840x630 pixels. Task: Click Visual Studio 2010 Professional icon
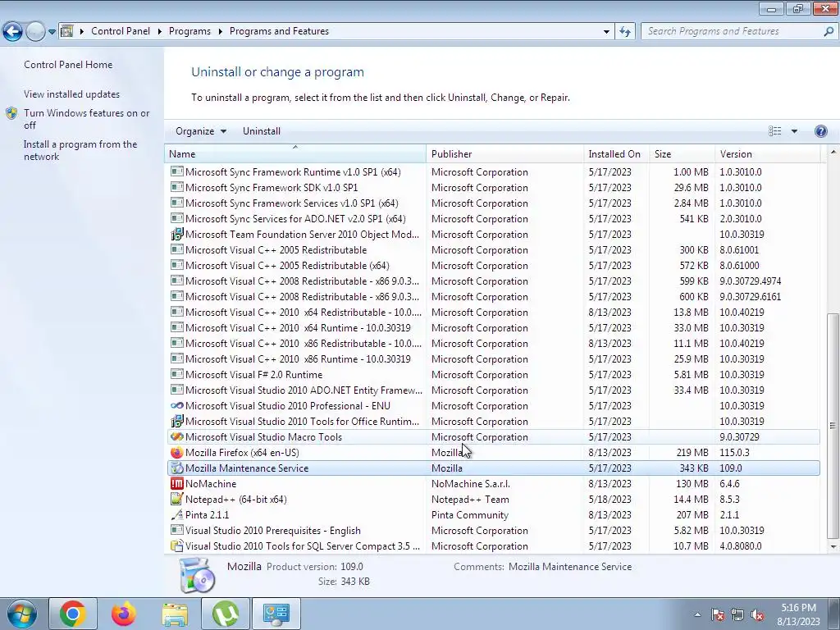click(x=177, y=406)
